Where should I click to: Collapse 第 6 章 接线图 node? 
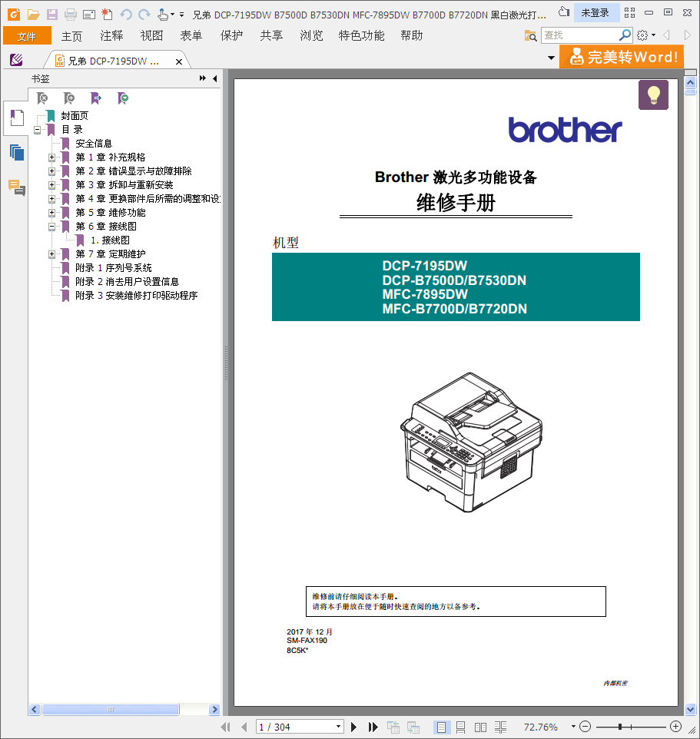(x=51, y=227)
